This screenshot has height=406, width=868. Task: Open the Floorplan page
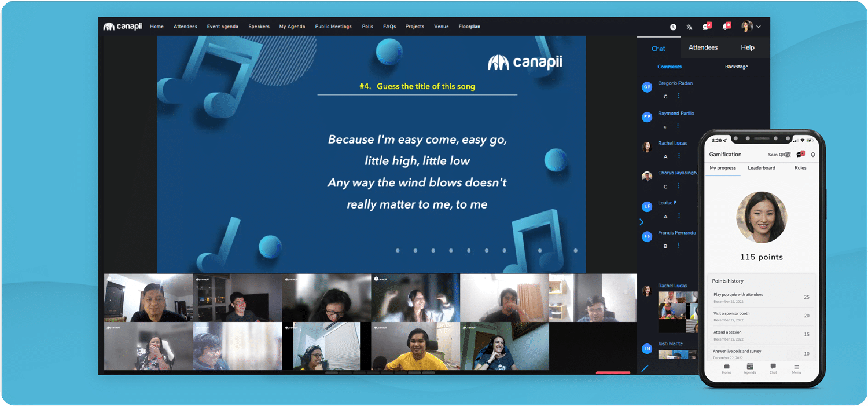coord(469,27)
